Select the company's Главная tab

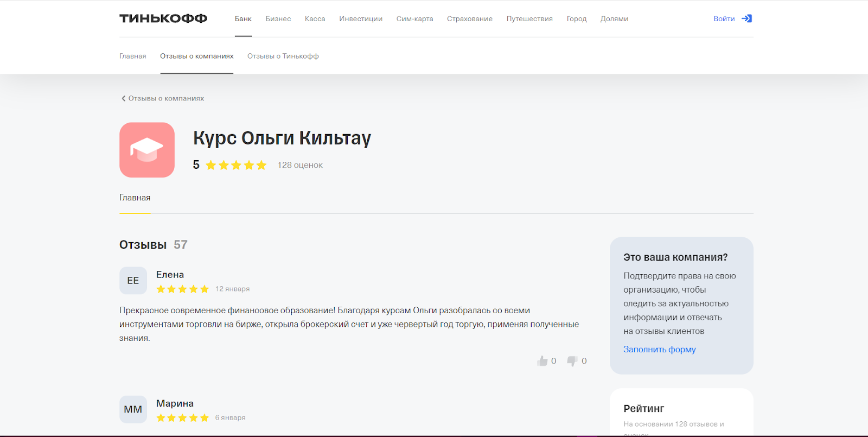tap(135, 198)
